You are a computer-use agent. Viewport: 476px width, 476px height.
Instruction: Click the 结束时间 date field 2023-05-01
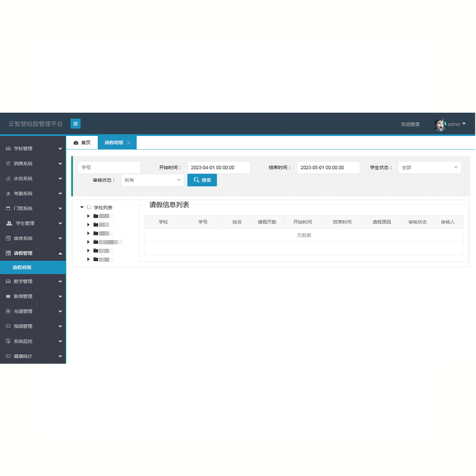328,167
